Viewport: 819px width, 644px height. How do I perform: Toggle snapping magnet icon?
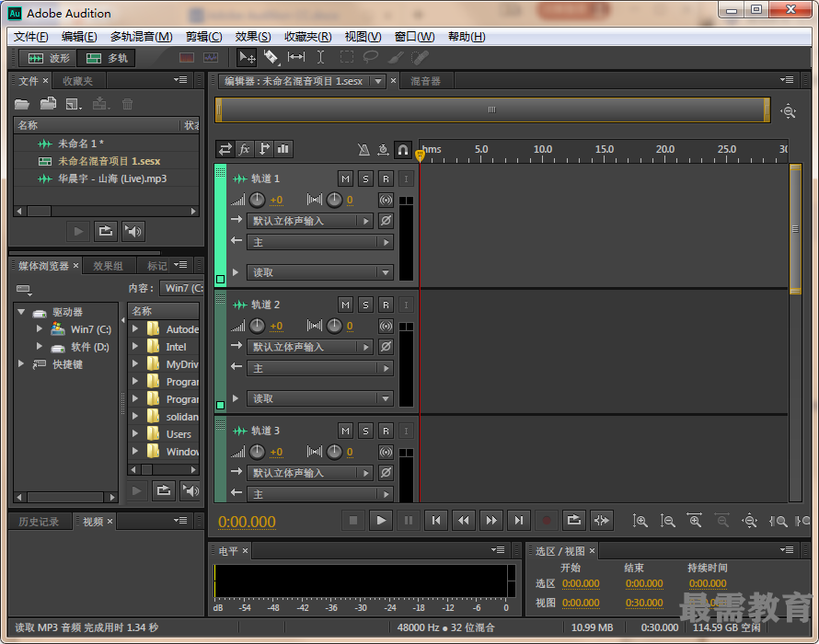[403, 150]
